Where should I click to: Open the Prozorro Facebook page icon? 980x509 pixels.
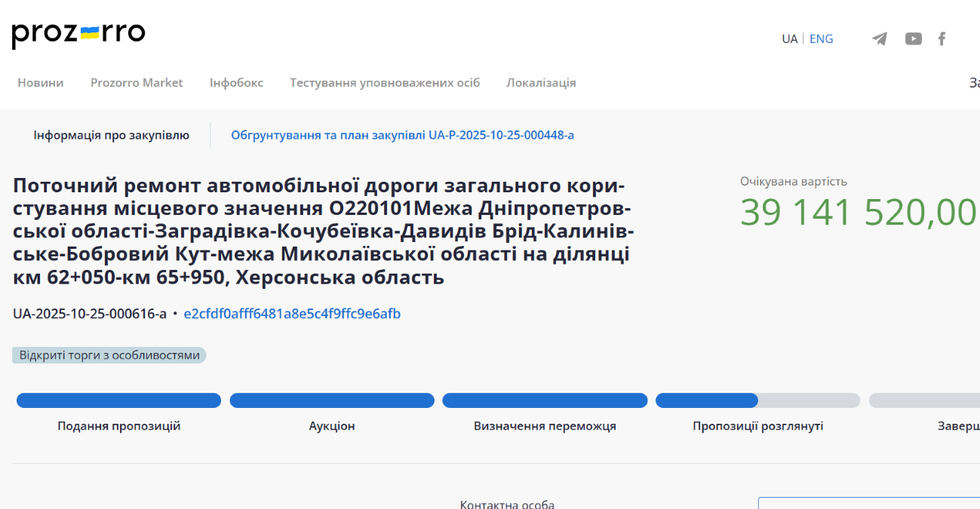[x=942, y=38]
